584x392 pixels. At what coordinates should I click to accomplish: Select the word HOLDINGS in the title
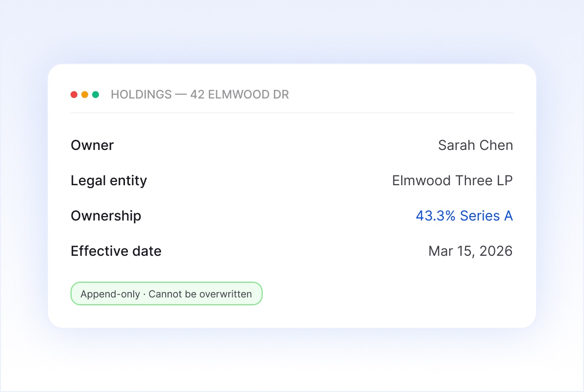141,95
